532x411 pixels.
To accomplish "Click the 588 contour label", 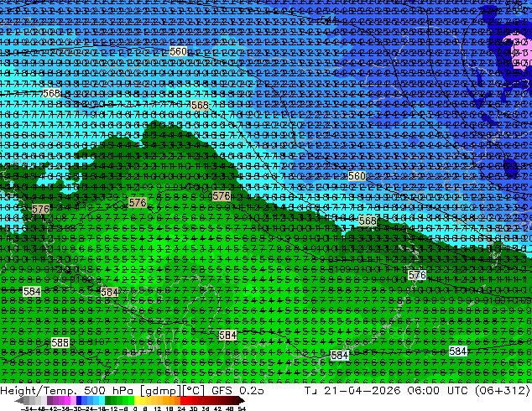I will click(60, 343).
